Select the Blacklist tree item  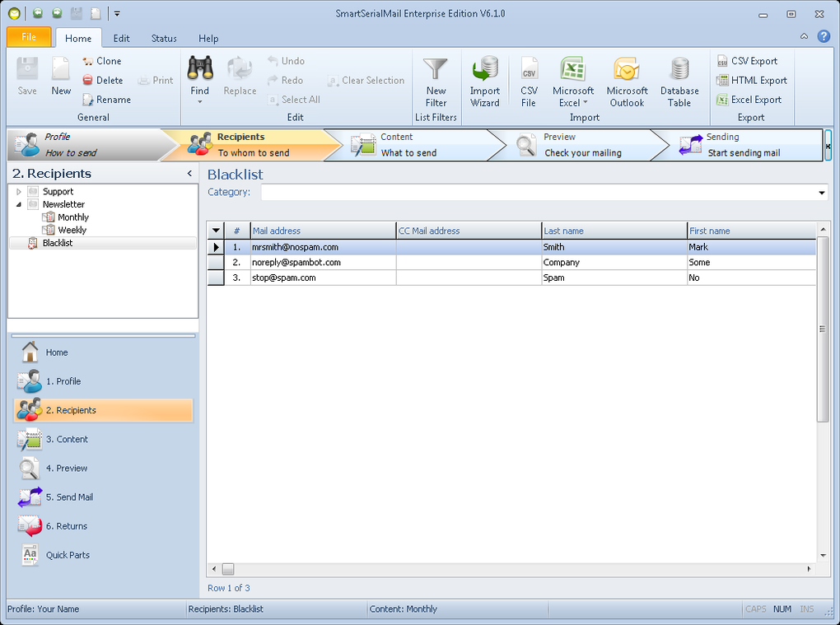[x=58, y=243]
